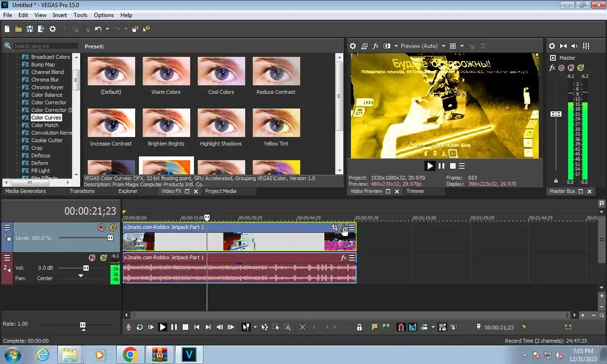Open overlays grid dropdown arrow
The width and height of the screenshot is (607, 364).
(462, 46)
